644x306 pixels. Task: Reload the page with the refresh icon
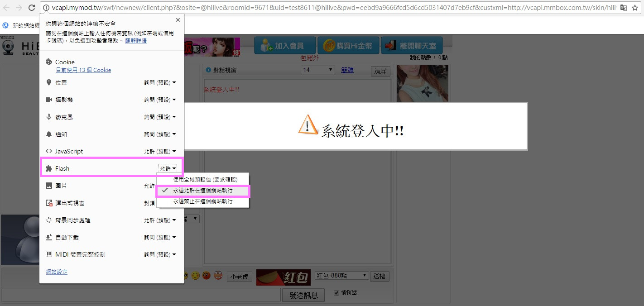click(32, 8)
